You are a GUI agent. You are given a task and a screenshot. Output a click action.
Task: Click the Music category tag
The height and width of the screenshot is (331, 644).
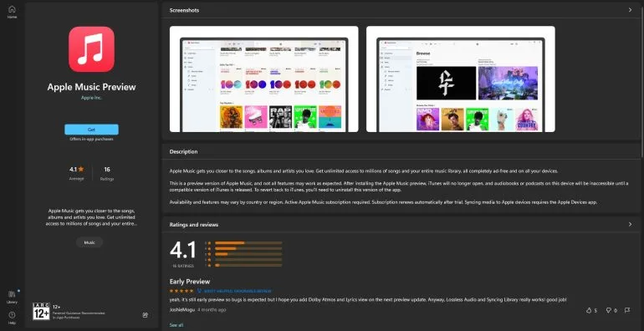pos(89,242)
